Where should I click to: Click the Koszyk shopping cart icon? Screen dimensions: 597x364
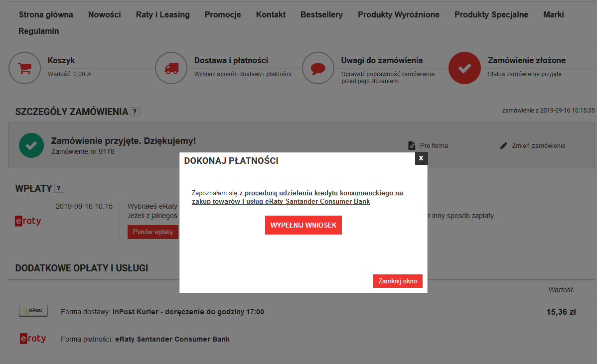click(24, 68)
